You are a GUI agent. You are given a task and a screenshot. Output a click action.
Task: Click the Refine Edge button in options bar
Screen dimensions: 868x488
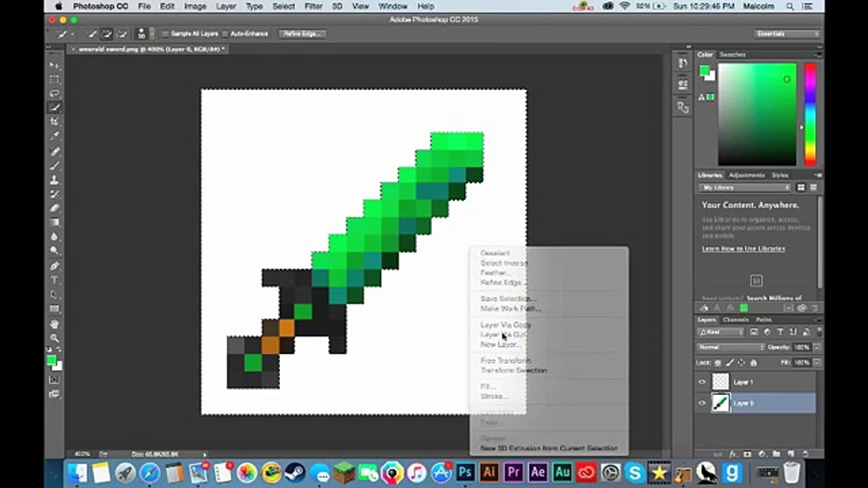302,34
